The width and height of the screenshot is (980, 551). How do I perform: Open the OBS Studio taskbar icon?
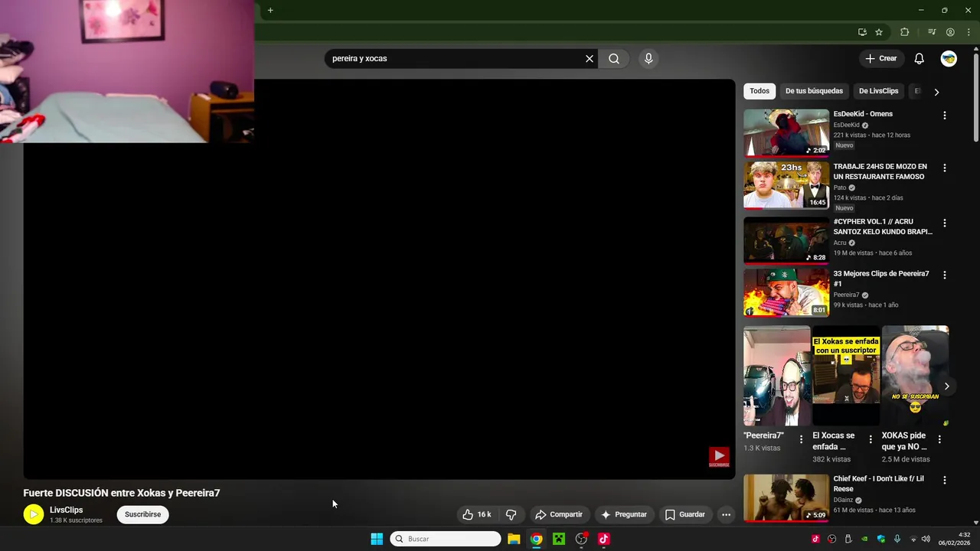coord(582,539)
